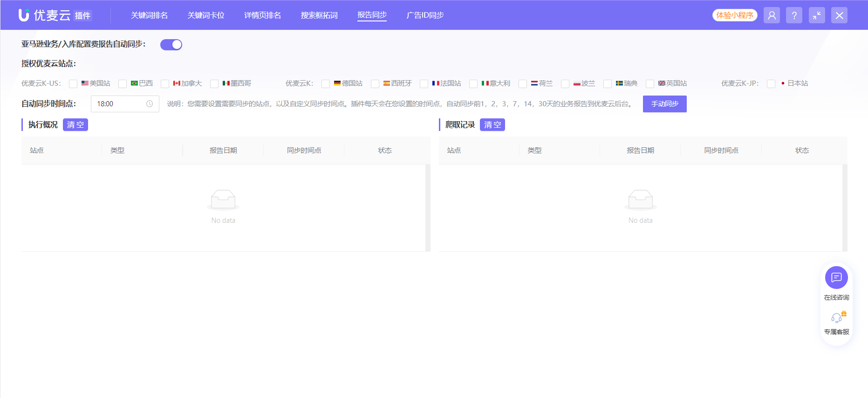The image size is (868, 398).
Task: Check the 巴西 site checkbox
Action: [x=123, y=84]
